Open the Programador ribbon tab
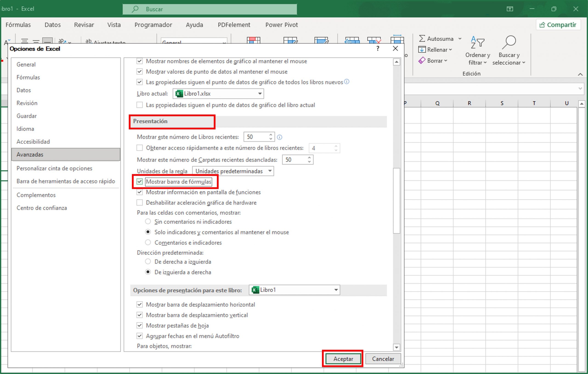Image resolution: width=588 pixels, height=374 pixels. point(153,25)
